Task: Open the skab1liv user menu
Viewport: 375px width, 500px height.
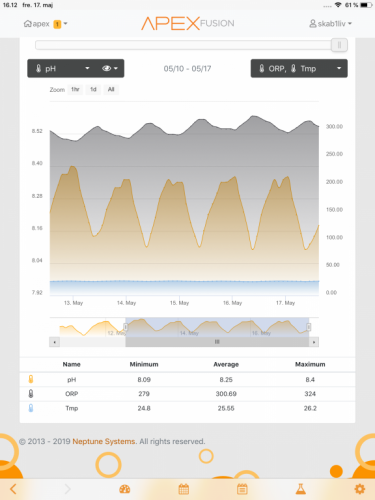Action: tap(331, 24)
